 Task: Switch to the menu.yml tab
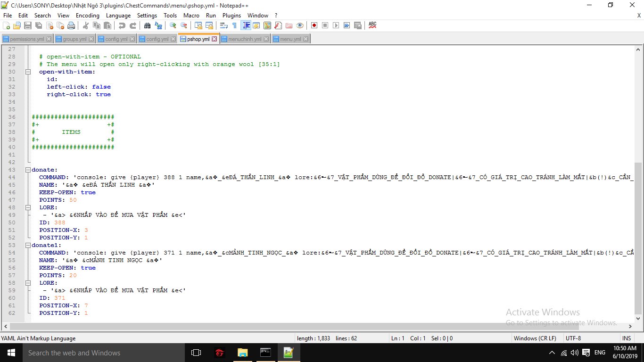290,39
